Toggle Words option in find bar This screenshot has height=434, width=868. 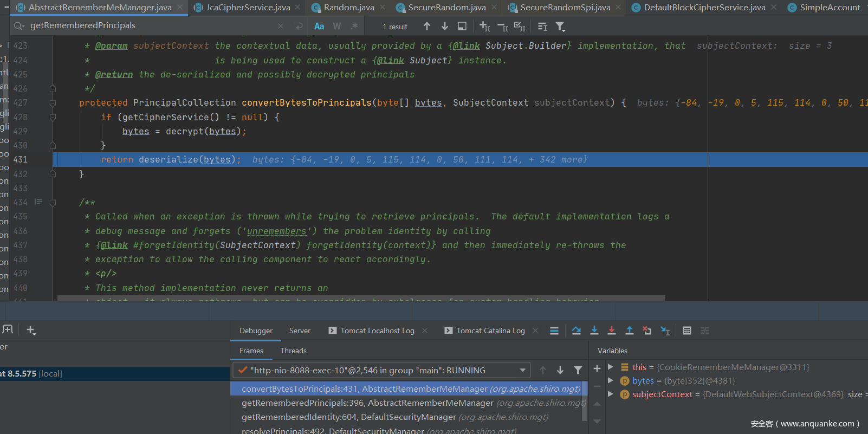336,27
